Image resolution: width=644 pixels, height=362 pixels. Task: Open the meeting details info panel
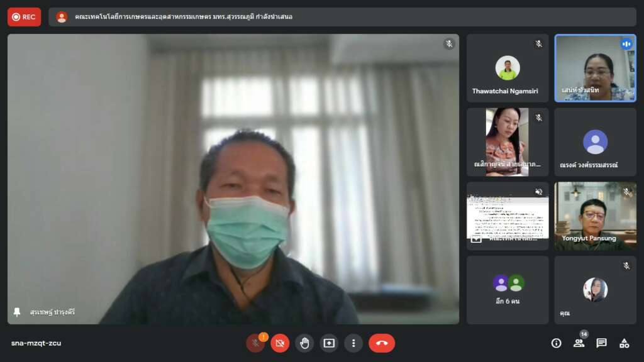click(556, 343)
